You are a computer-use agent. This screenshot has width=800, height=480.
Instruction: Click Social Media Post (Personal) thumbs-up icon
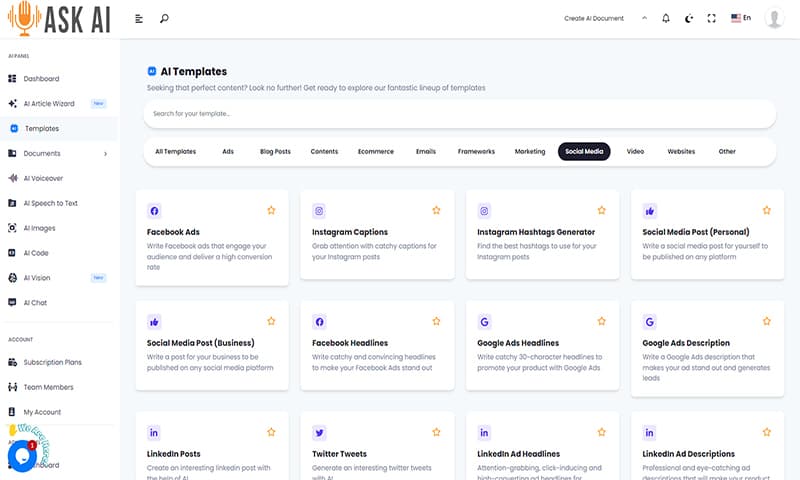click(649, 211)
